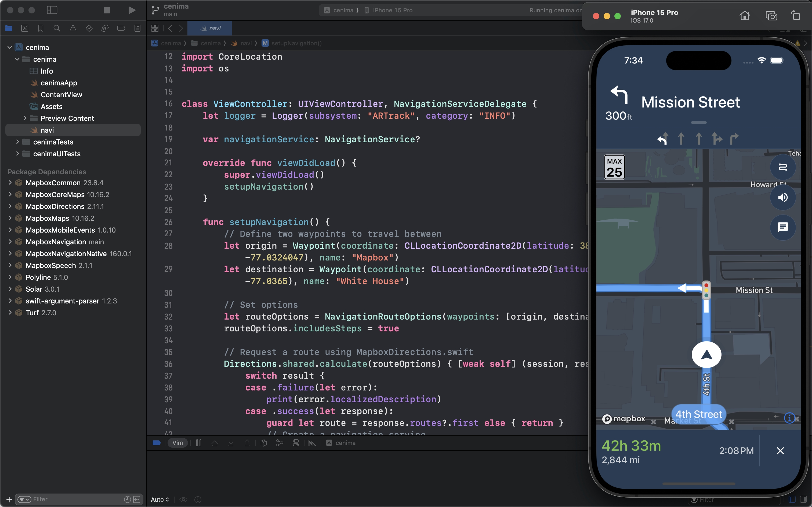Hide the navigator sidebar toggle
Viewport: 812px width, 507px height.
[52, 10]
